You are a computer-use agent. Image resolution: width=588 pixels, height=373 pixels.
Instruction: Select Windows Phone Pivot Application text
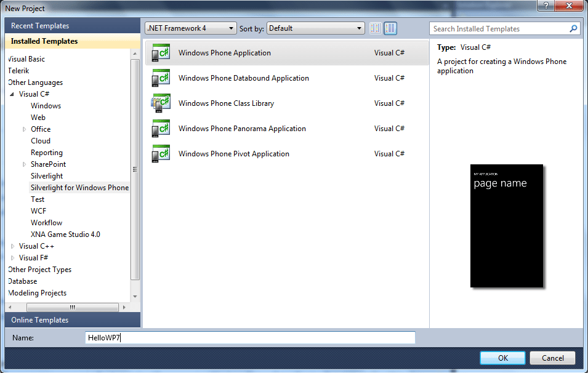(x=233, y=154)
